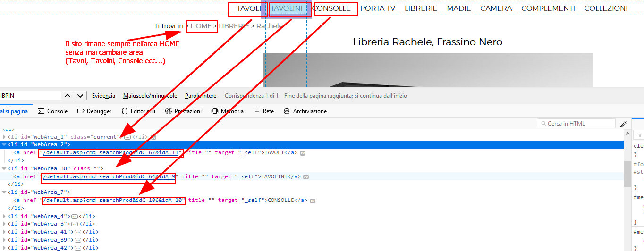Open the Archiviazione storage tab
The image size is (644, 251).
coord(305,111)
